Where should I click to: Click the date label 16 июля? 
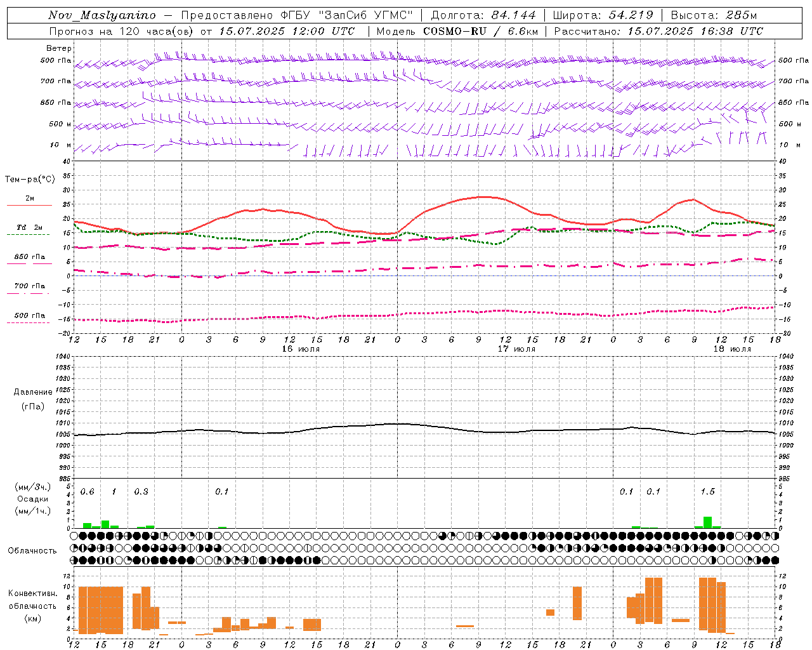pos(301,349)
